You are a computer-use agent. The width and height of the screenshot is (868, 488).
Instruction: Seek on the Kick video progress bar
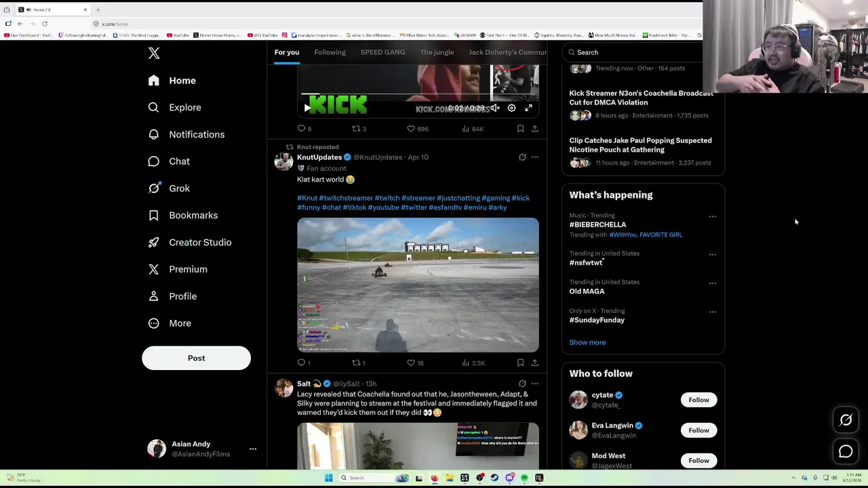(x=418, y=94)
